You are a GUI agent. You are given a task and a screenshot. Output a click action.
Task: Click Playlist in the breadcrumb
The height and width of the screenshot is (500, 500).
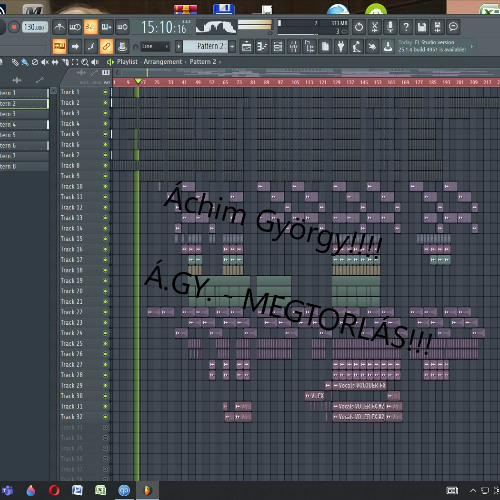pyautogui.click(x=127, y=62)
